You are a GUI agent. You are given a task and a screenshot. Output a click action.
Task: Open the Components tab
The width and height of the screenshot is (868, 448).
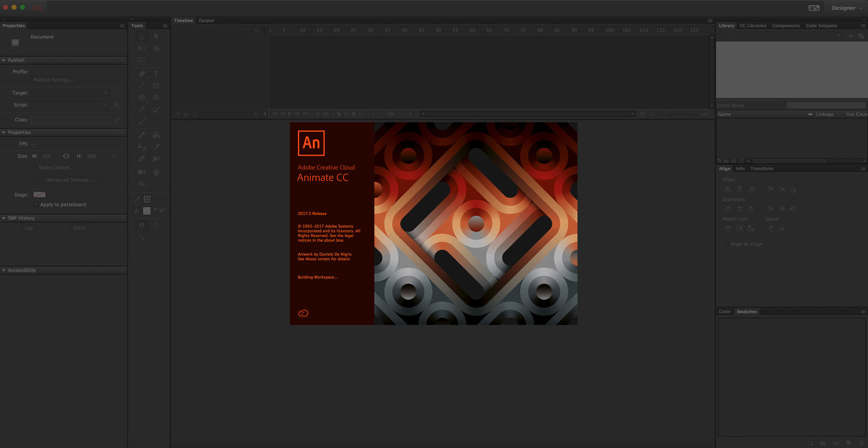click(x=786, y=25)
